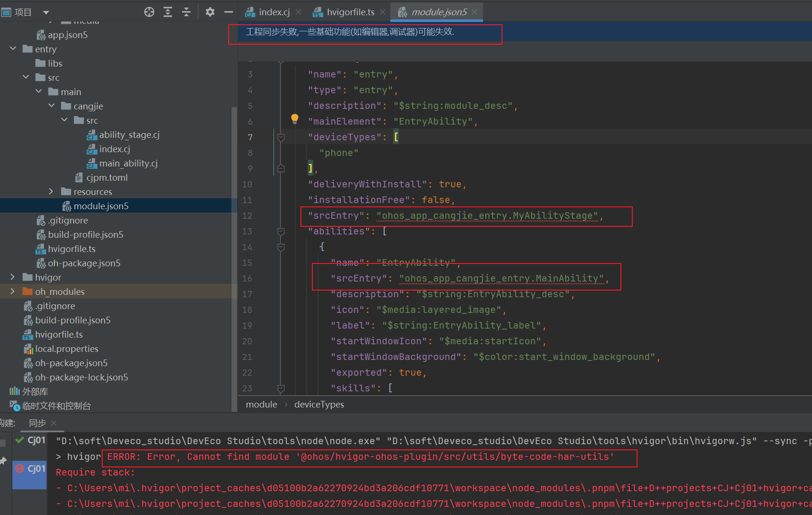The width and height of the screenshot is (812, 515).
Task: Click the Collapse All icon in project toolbar
Action: point(186,12)
